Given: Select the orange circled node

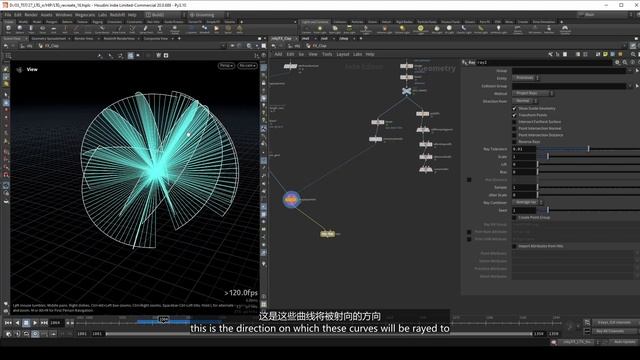Looking at the screenshot, I should click(291, 200).
